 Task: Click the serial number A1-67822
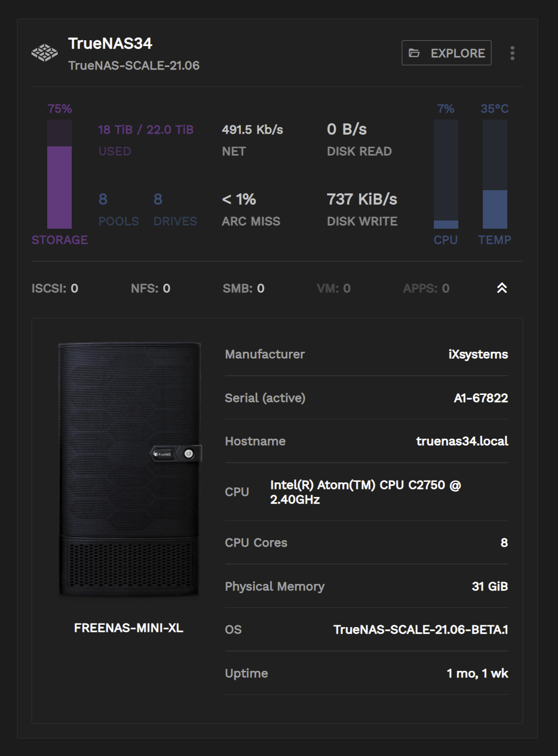480,398
